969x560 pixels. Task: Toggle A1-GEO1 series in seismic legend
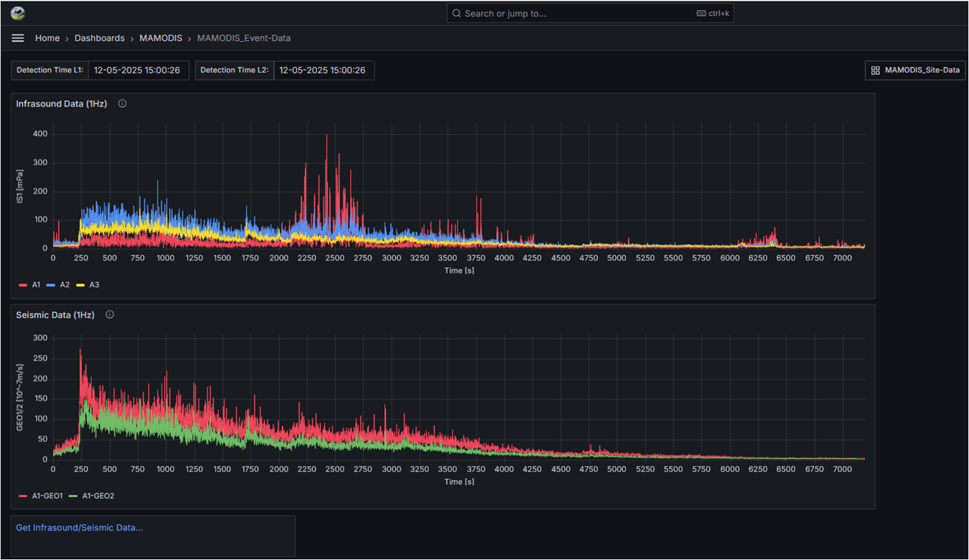tap(47, 496)
